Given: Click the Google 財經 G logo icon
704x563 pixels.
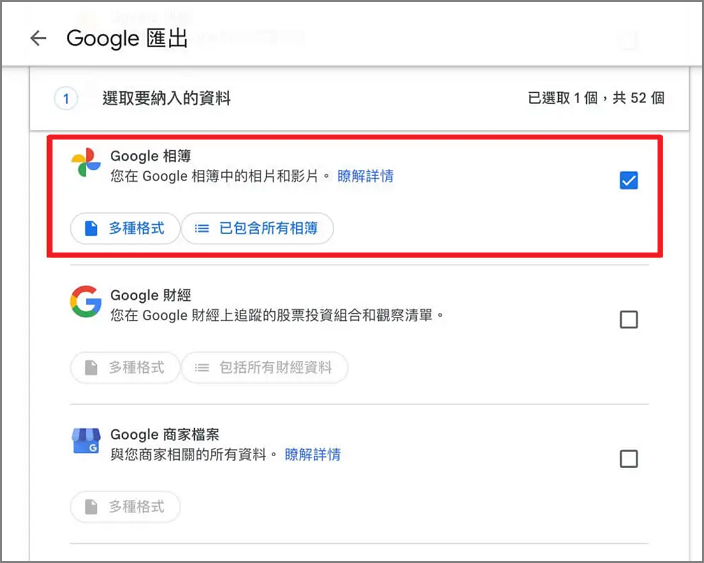Looking at the screenshot, I should (x=85, y=301).
